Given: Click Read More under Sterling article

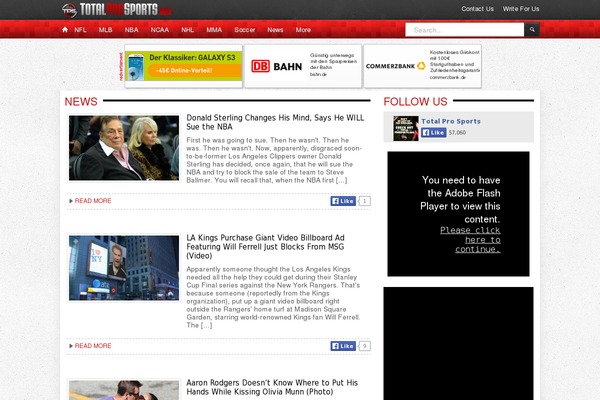Looking at the screenshot, I should click(x=93, y=201).
